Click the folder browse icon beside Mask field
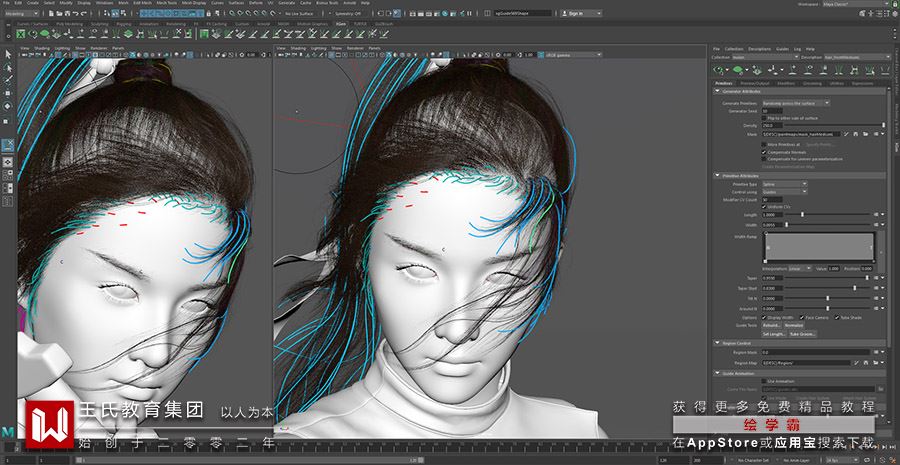Viewport: 900px width, 465px height. (866, 134)
